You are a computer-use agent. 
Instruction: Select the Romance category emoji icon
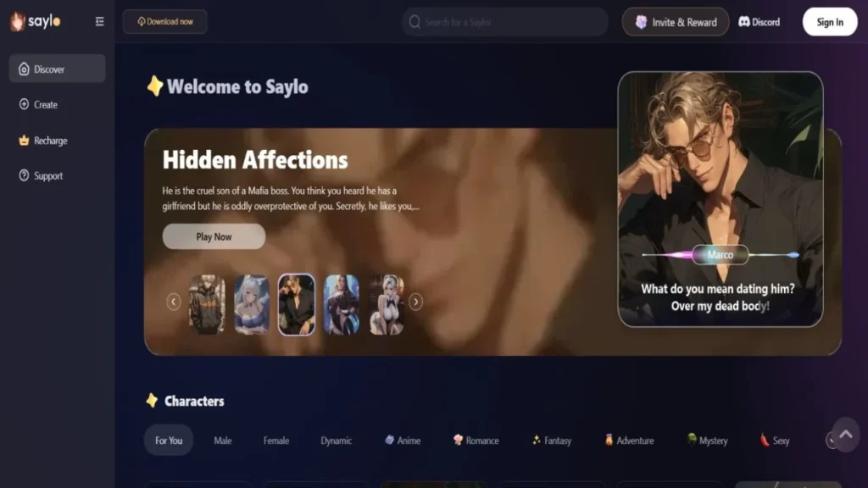click(x=458, y=440)
